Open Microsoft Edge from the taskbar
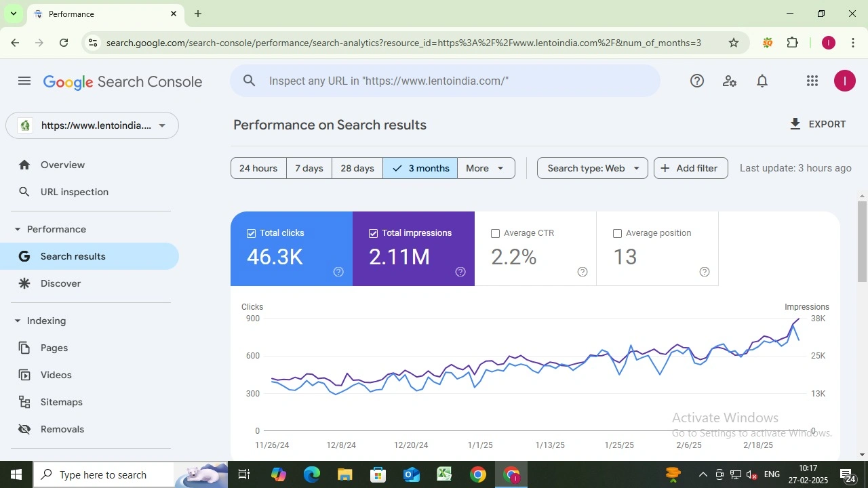 point(312,474)
